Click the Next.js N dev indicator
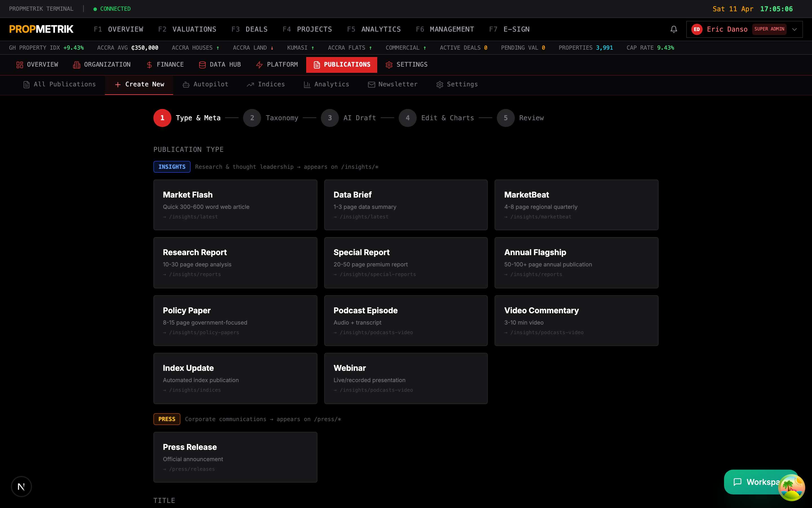This screenshot has width=812, height=508. (x=21, y=487)
